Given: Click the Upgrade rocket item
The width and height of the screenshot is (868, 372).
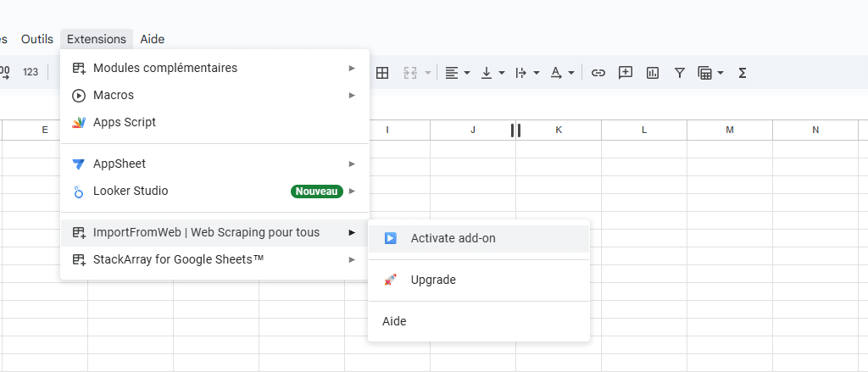Looking at the screenshot, I should pyautogui.click(x=433, y=280).
